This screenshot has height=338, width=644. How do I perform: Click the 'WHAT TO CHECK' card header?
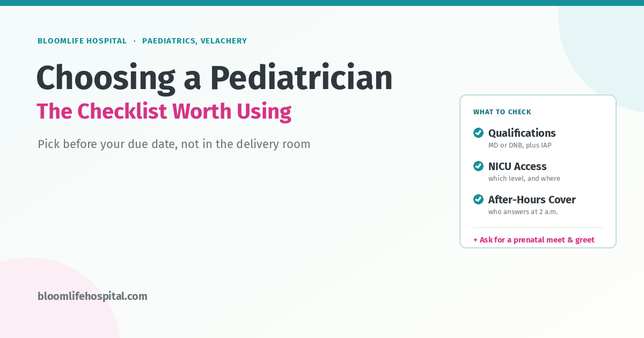(x=502, y=112)
